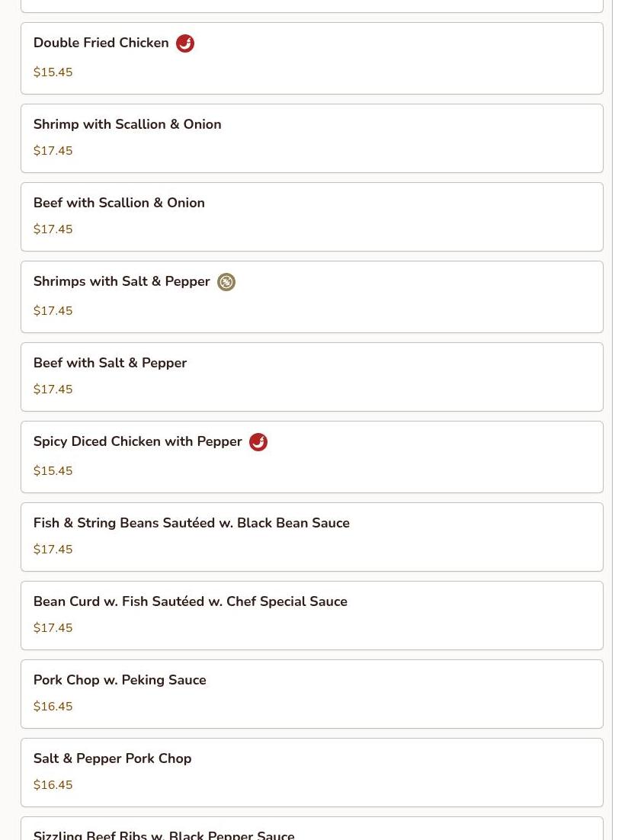The image size is (628, 840).
Task: Click $15.45 price under Double Fried Chicken
Action: pyautogui.click(x=53, y=72)
